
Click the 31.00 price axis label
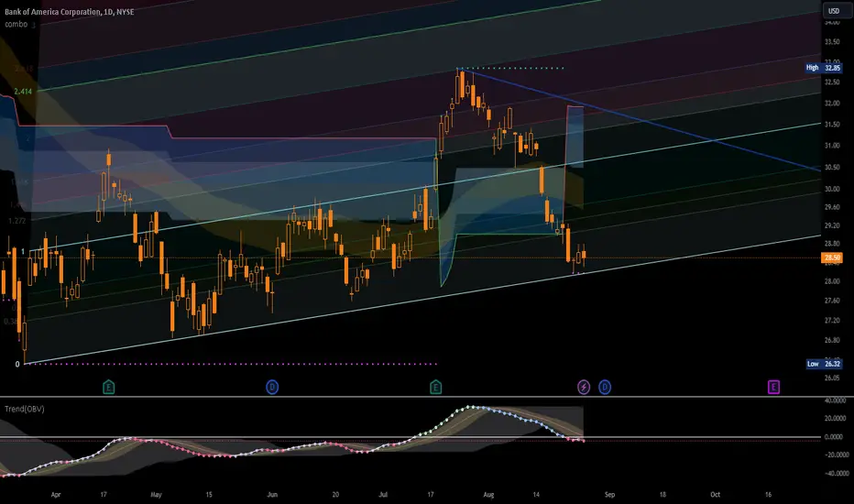pos(832,146)
